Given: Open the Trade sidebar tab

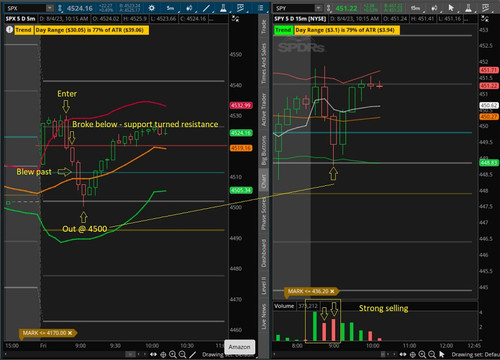Looking at the screenshot, I should (x=264, y=26).
